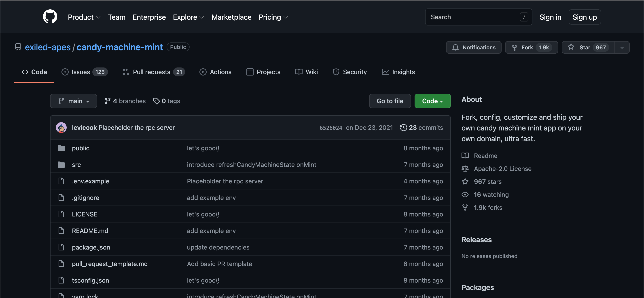Viewport: 644px width, 298px height.
Task: Click the README.md file icon
Action: [61, 231]
